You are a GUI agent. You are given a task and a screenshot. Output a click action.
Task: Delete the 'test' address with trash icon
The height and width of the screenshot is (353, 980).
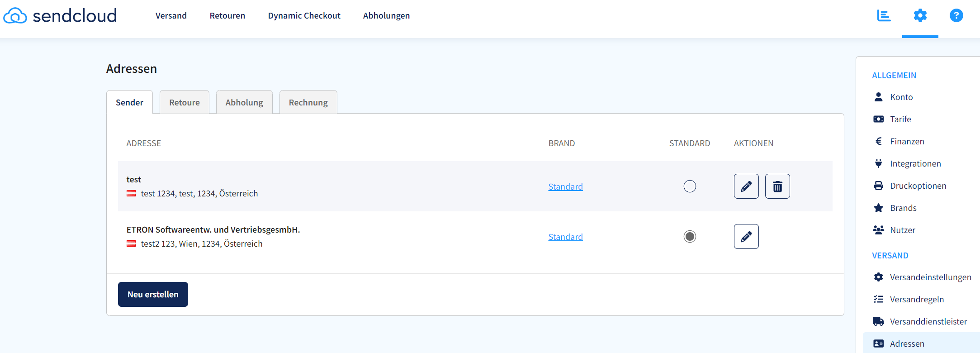pos(777,186)
